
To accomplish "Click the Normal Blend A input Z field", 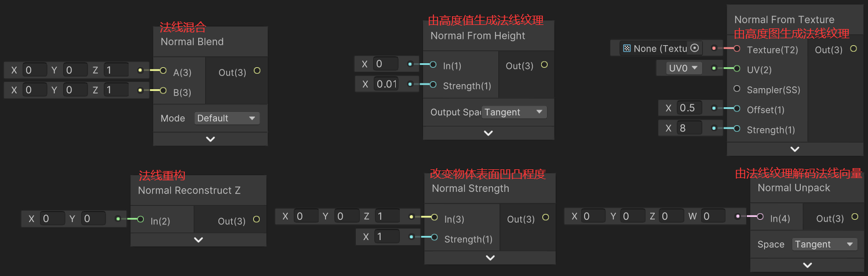I will pyautogui.click(x=116, y=70).
